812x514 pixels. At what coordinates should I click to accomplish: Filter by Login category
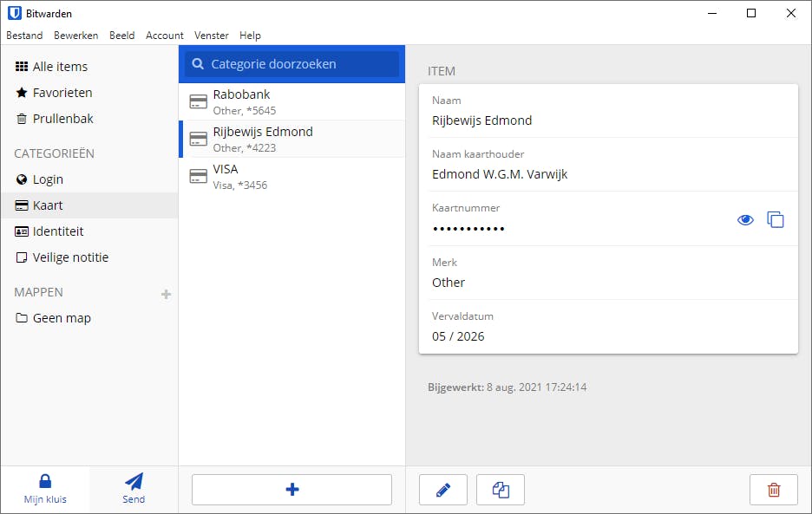click(48, 179)
